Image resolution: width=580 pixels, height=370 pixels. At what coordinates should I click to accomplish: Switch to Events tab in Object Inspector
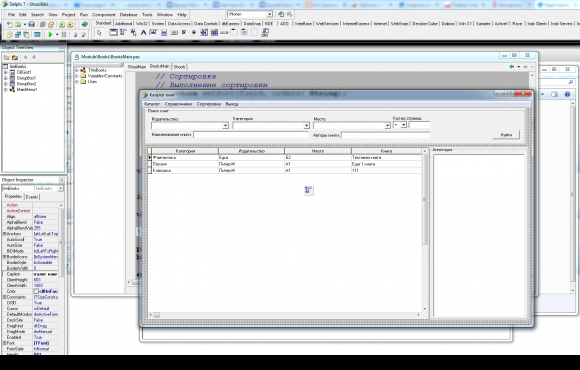tap(32, 197)
